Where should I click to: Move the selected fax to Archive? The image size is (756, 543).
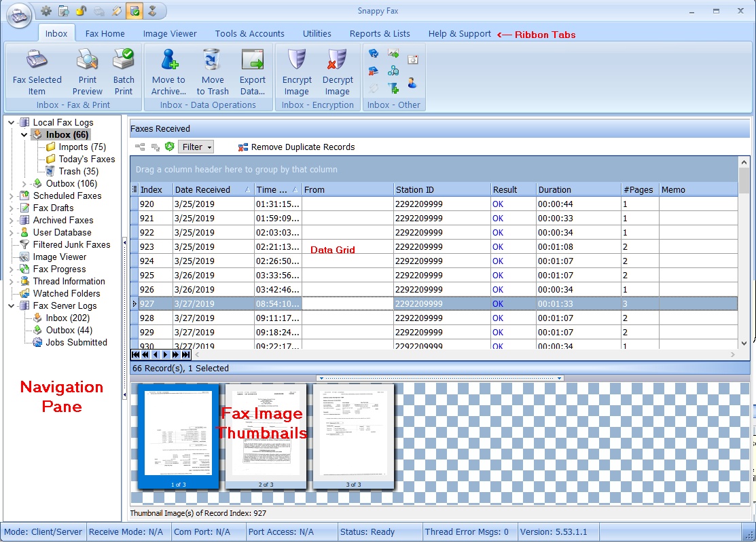168,60
